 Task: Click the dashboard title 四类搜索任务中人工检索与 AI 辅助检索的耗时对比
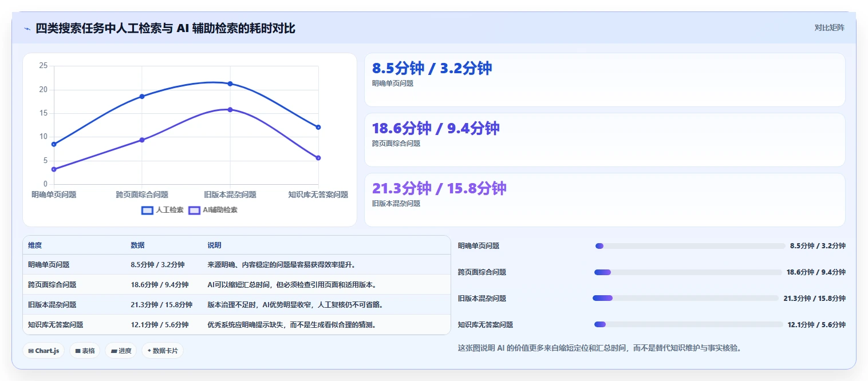pos(165,28)
